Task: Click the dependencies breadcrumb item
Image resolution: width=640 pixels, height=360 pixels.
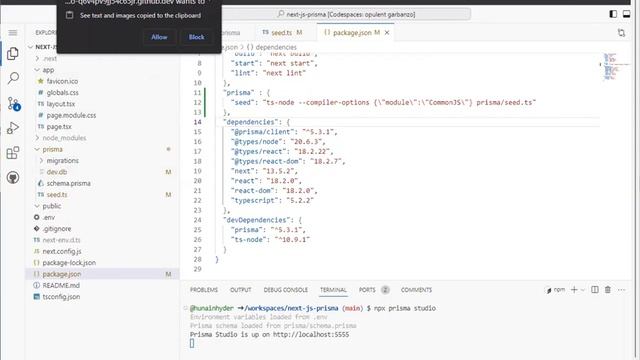Action: (272, 47)
